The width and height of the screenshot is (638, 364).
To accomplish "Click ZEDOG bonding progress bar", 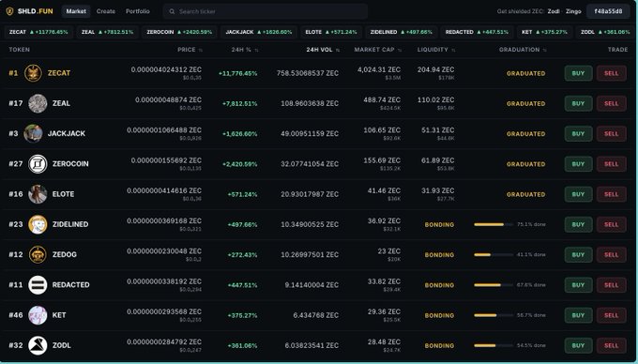I will click(494, 255).
